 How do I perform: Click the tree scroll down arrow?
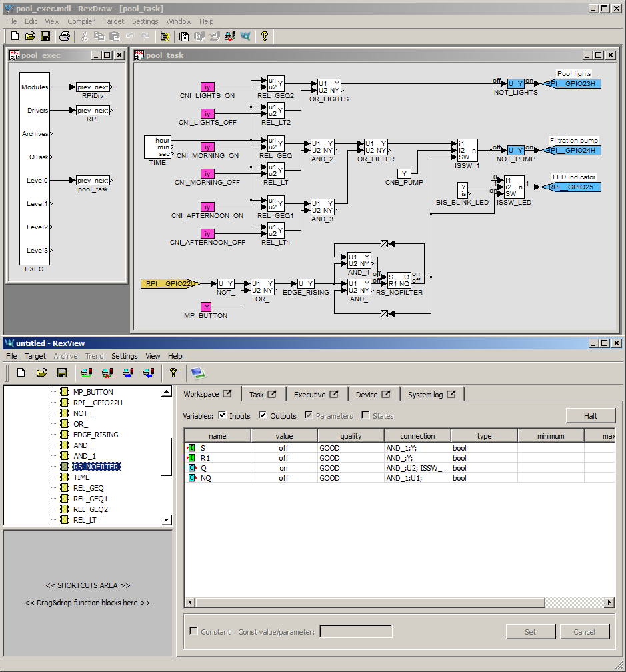pos(167,520)
